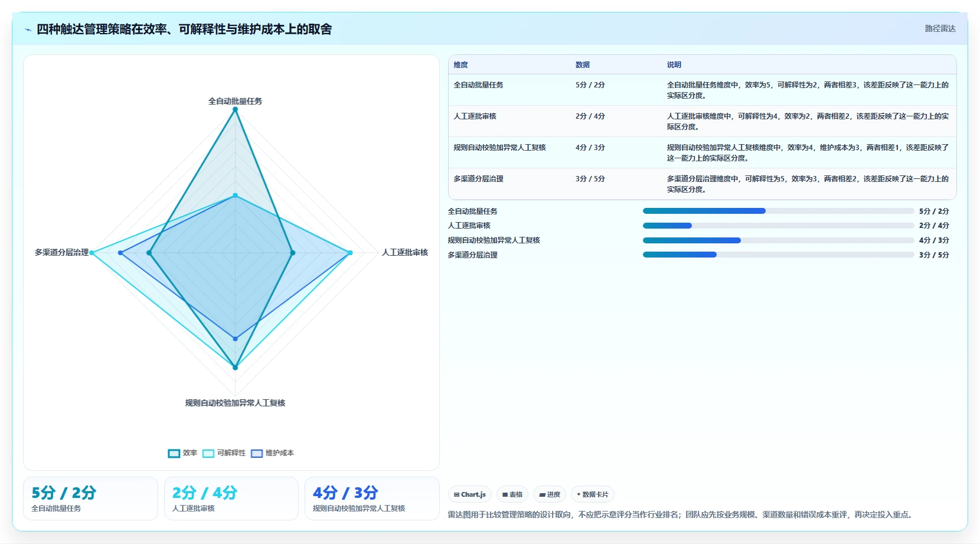Toggle the 维护成本 legend swatch
The image size is (980, 544).
[257, 454]
